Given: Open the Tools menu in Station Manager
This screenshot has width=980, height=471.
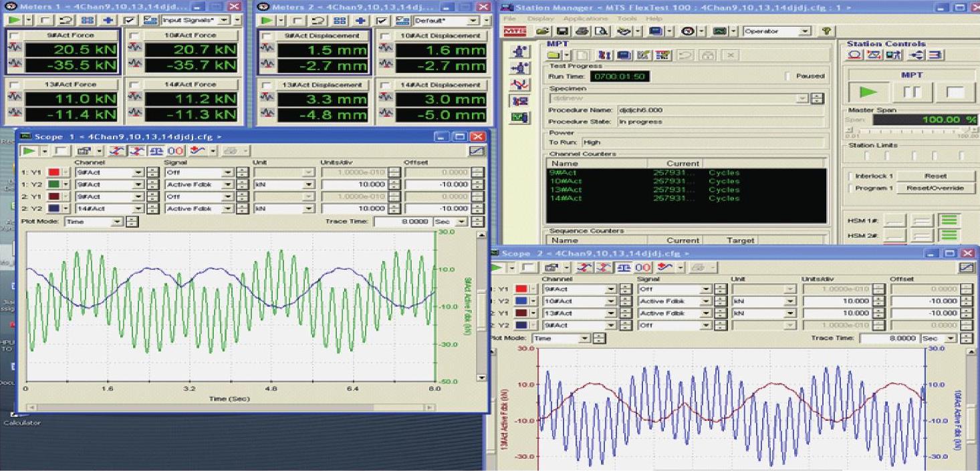Looking at the screenshot, I should [626, 19].
